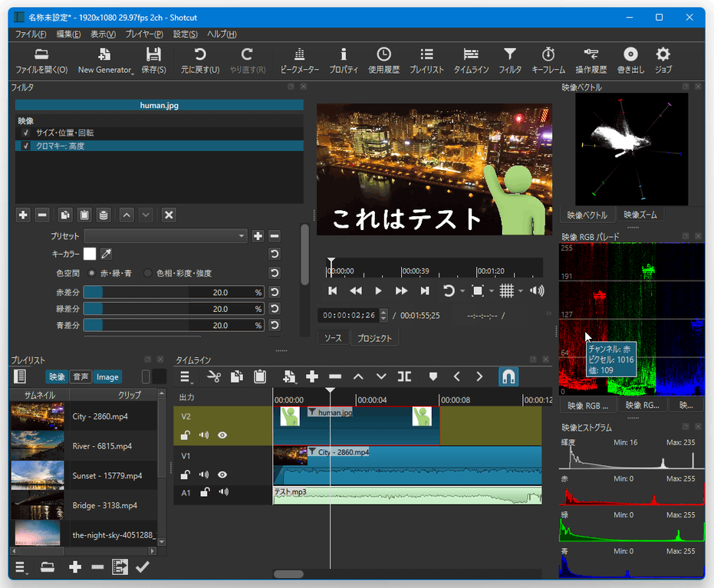Viewport: 714px width, 588px height.
Task: Select the Sunset - 15779.mp4 playlist thumbnail
Action: 38,475
